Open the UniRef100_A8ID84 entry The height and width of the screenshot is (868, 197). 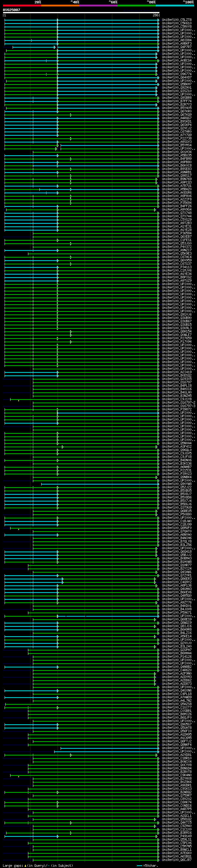pos(177,40)
